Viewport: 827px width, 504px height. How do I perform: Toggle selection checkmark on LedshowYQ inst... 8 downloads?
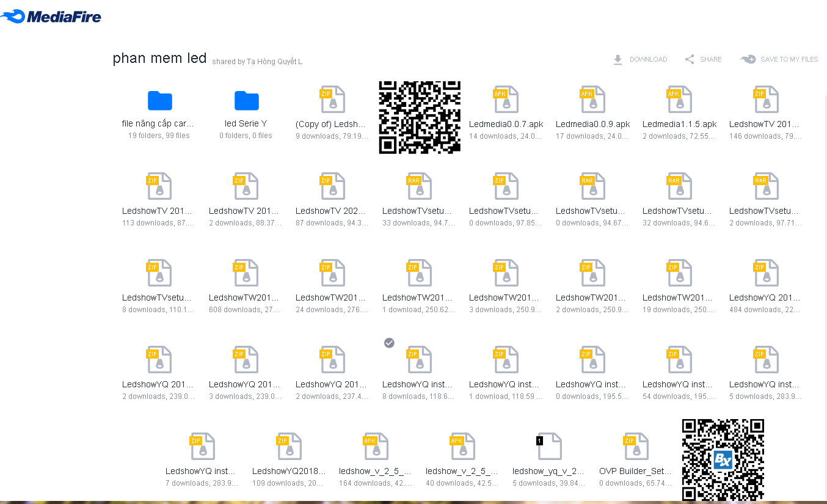tap(389, 343)
